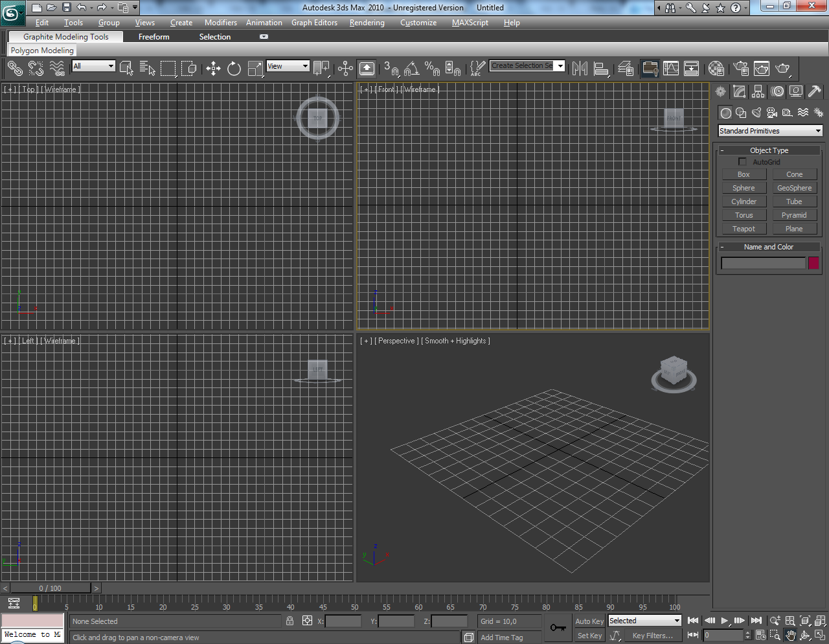Open the Manage Layers dialog icon
The image size is (829, 644).
coord(626,68)
